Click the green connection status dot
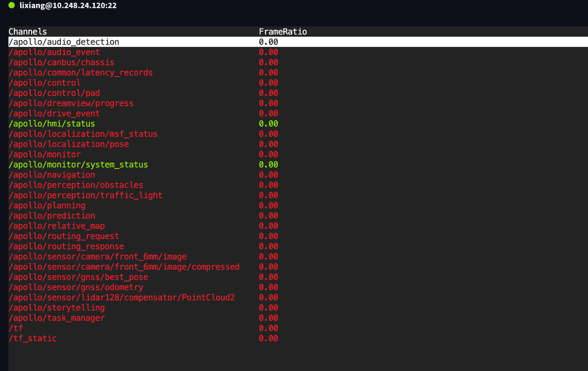 coord(12,6)
